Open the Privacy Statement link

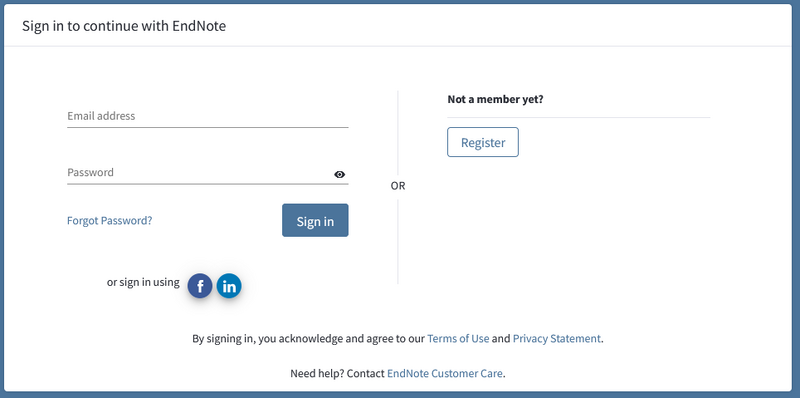[x=557, y=338]
